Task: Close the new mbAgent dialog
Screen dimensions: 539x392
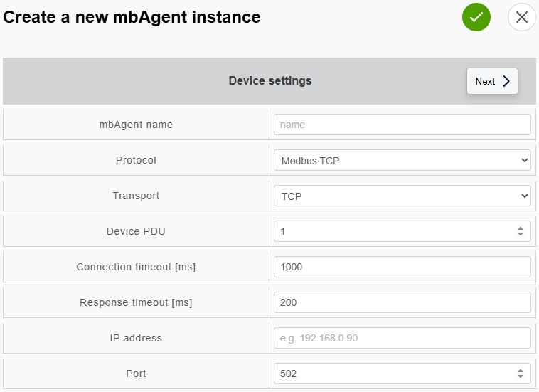Action: pyautogui.click(x=521, y=17)
